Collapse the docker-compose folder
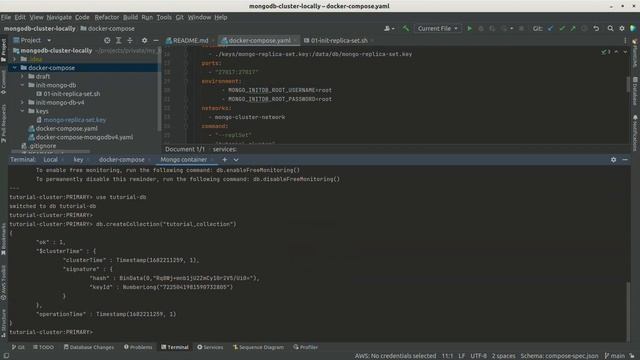The width and height of the screenshot is (640, 360). pyautogui.click(x=15, y=68)
